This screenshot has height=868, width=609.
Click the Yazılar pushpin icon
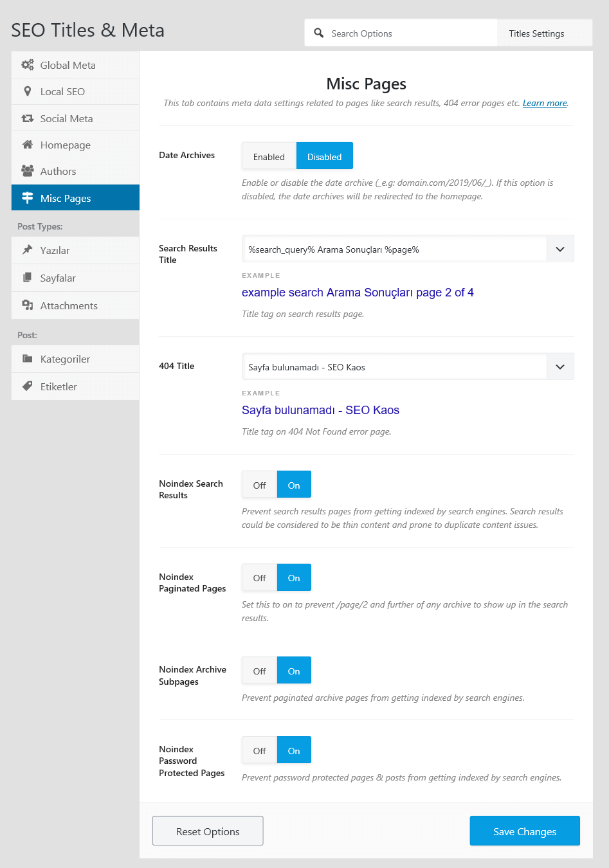coord(28,250)
